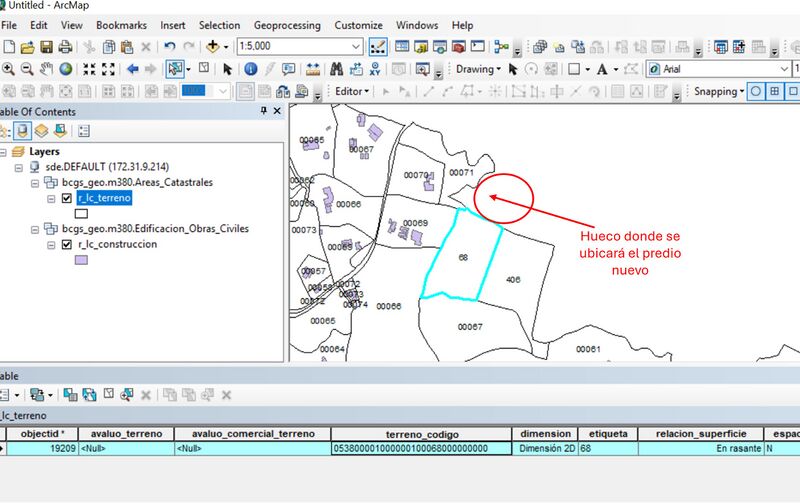The height and width of the screenshot is (503, 800).
Task: Open the Insert menu
Action: pos(172,25)
